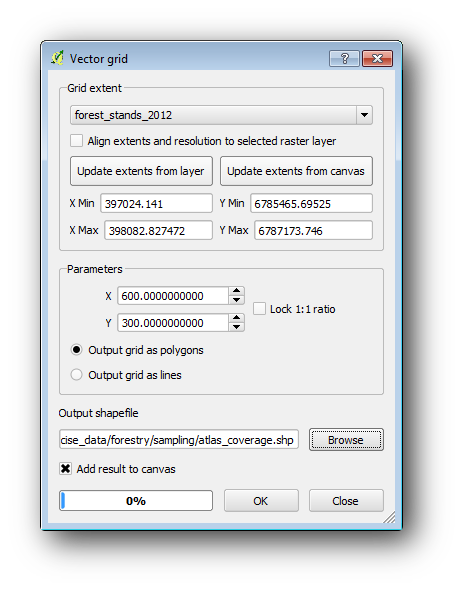
Task: Click the QGIS icon in title bar
Action: point(57,58)
